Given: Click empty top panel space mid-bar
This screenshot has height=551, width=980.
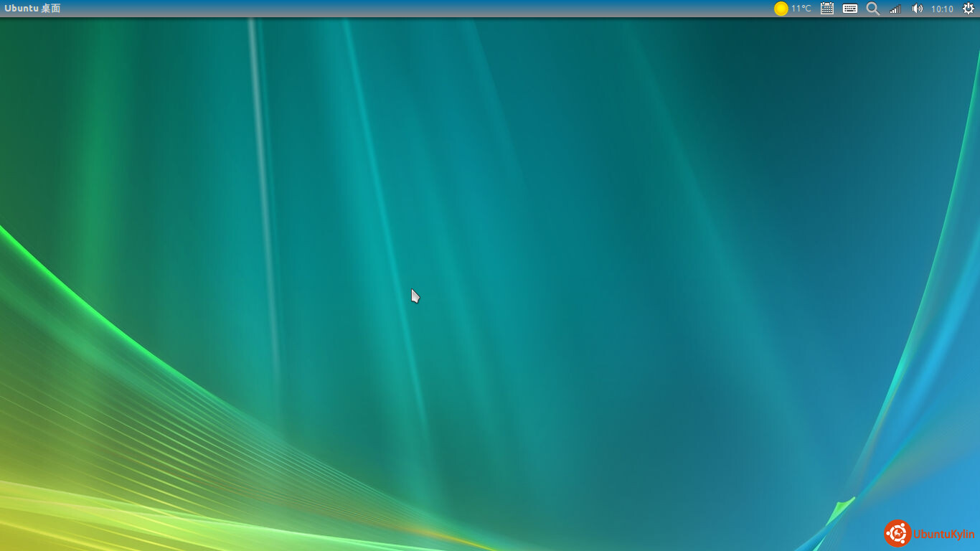Looking at the screenshot, I should point(430,9).
